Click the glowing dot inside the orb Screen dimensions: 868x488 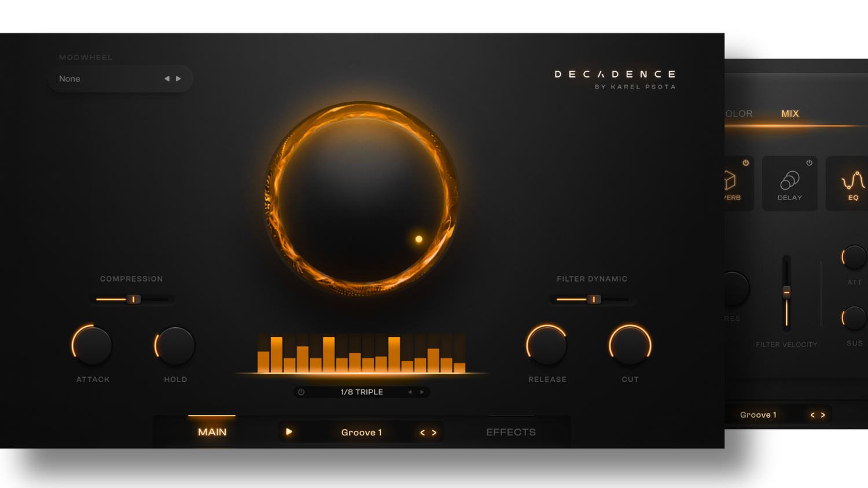(x=419, y=239)
